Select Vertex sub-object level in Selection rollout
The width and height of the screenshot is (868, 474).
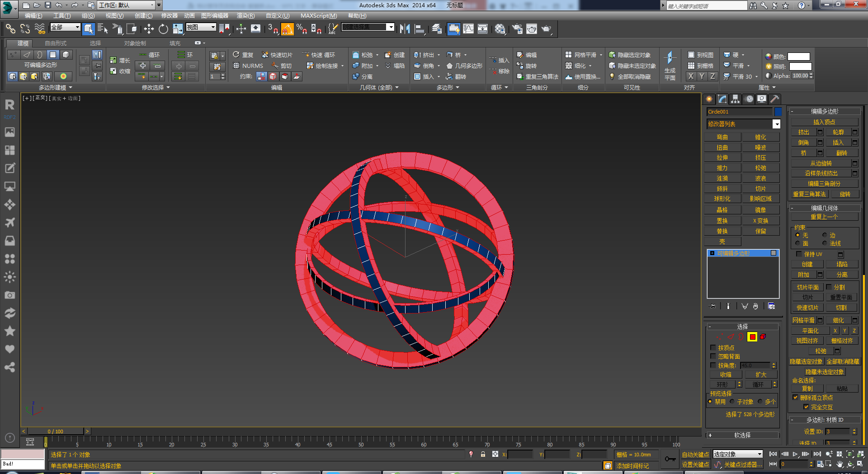coord(720,337)
